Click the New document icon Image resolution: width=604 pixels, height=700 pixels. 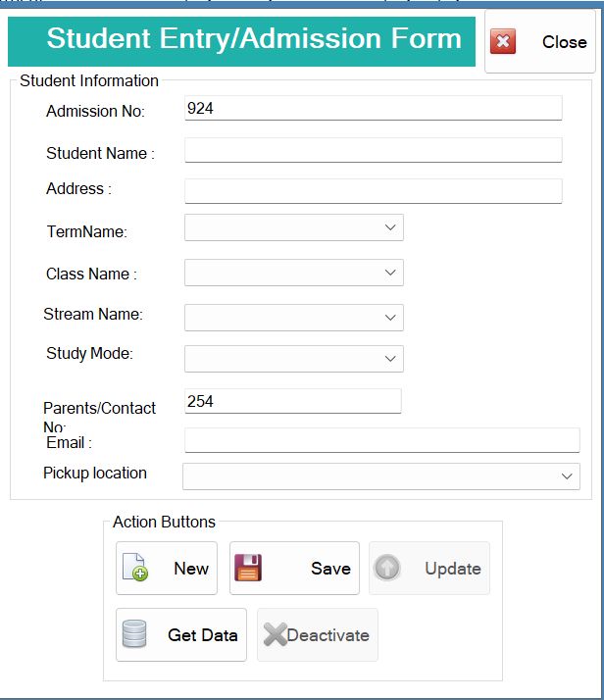click(x=135, y=567)
